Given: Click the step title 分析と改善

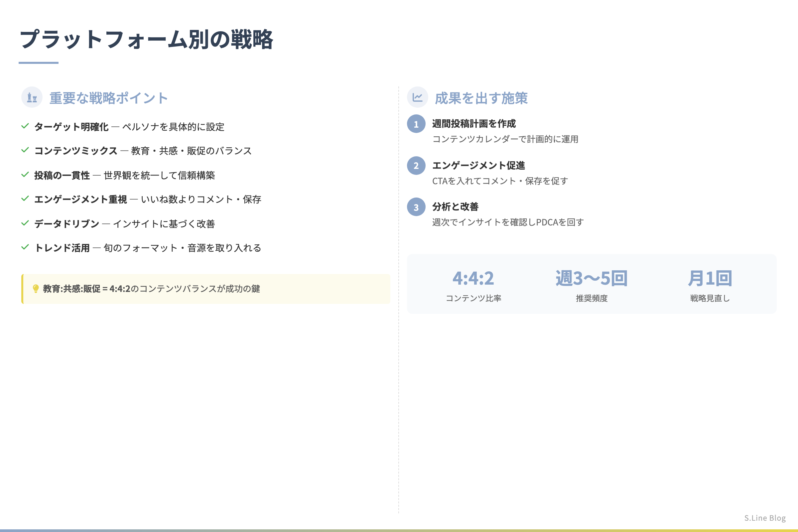Looking at the screenshot, I should [455, 206].
